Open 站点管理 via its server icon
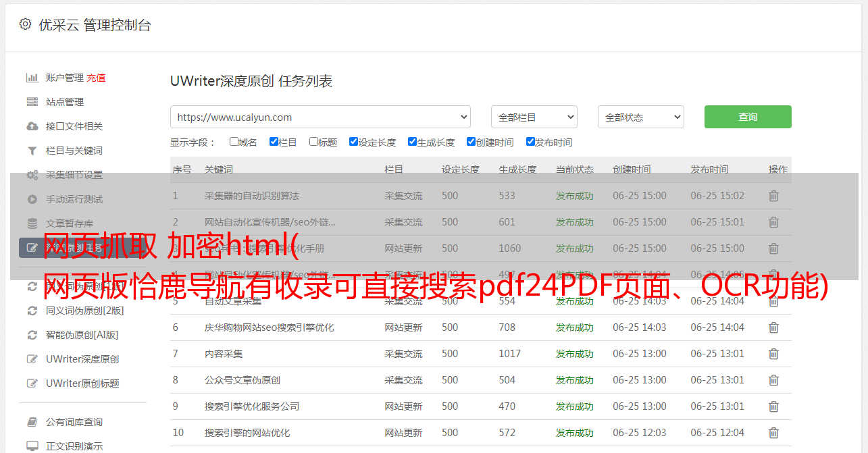This screenshot has height=453, width=868. (32, 102)
